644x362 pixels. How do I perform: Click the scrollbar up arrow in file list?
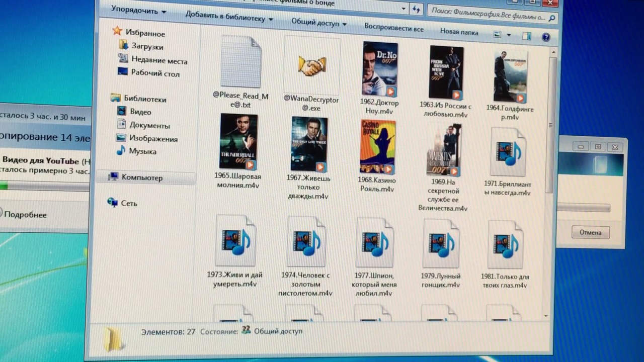(552, 53)
